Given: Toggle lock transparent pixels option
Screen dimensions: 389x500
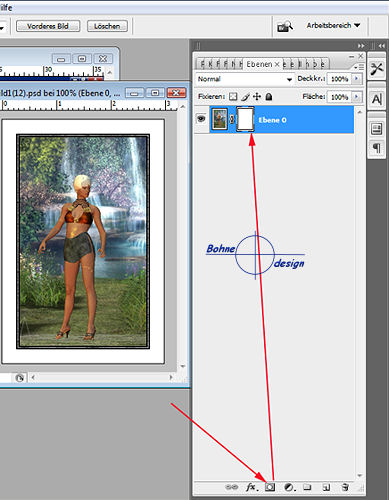Looking at the screenshot, I should 233,97.
